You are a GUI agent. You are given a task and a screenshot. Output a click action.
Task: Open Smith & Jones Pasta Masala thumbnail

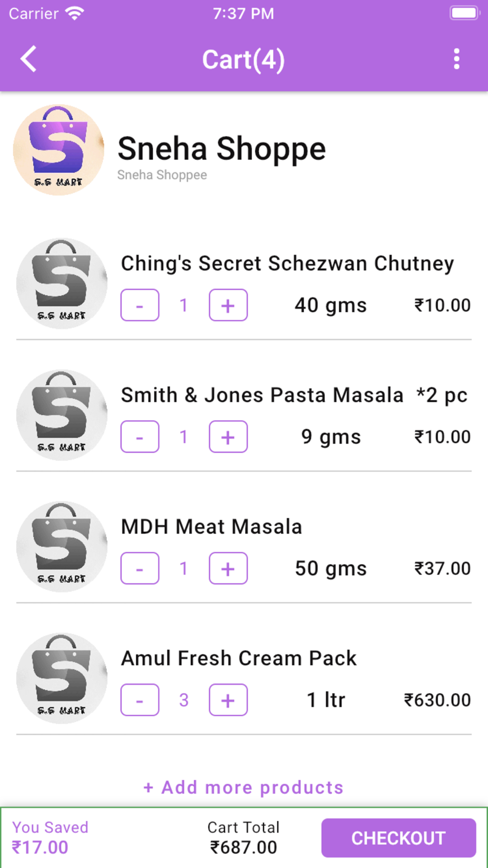(61, 415)
